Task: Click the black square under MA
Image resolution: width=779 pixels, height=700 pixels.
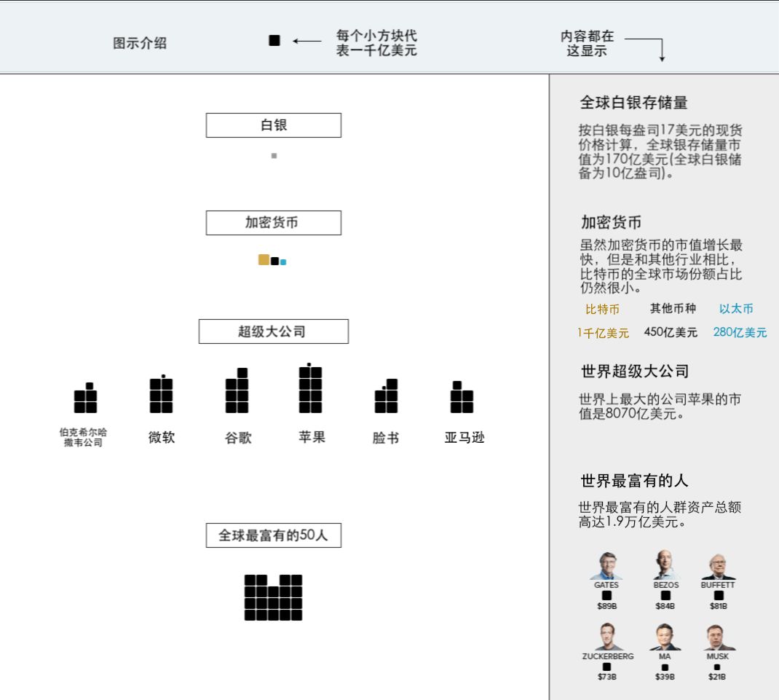Action: [665, 667]
